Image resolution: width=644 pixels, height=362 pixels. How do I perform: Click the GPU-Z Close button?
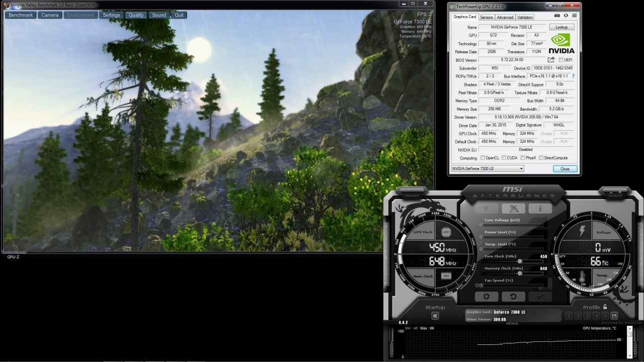pos(565,169)
